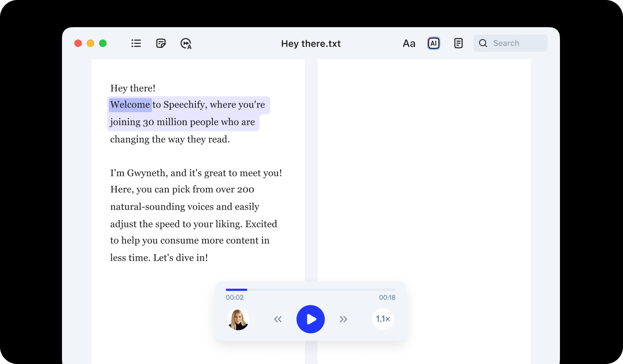Skip forward using the fast-forward icon
This screenshot has width=623, height=364.
(x=343, y=319)
